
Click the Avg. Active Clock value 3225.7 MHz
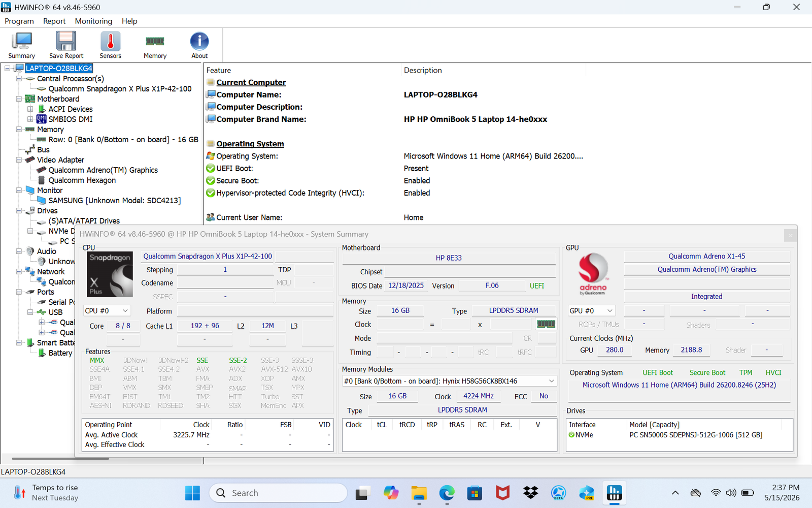point(191,435)
